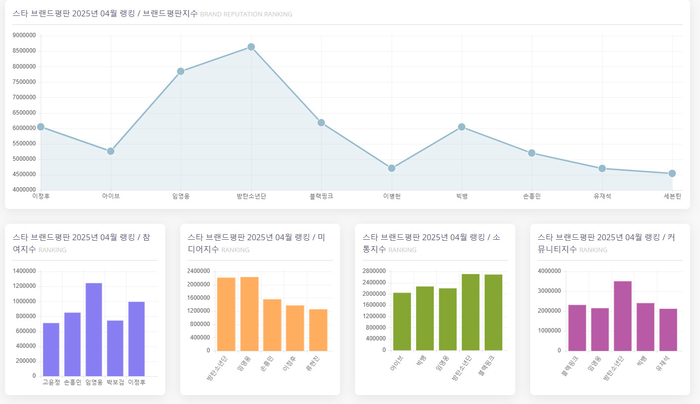
Task: Click the 브랜드평판지수 chart title text
Action: tap(105, 13)
